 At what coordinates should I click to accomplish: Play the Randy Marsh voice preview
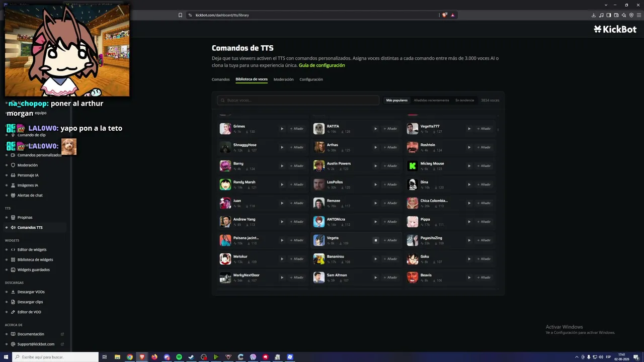282,185
